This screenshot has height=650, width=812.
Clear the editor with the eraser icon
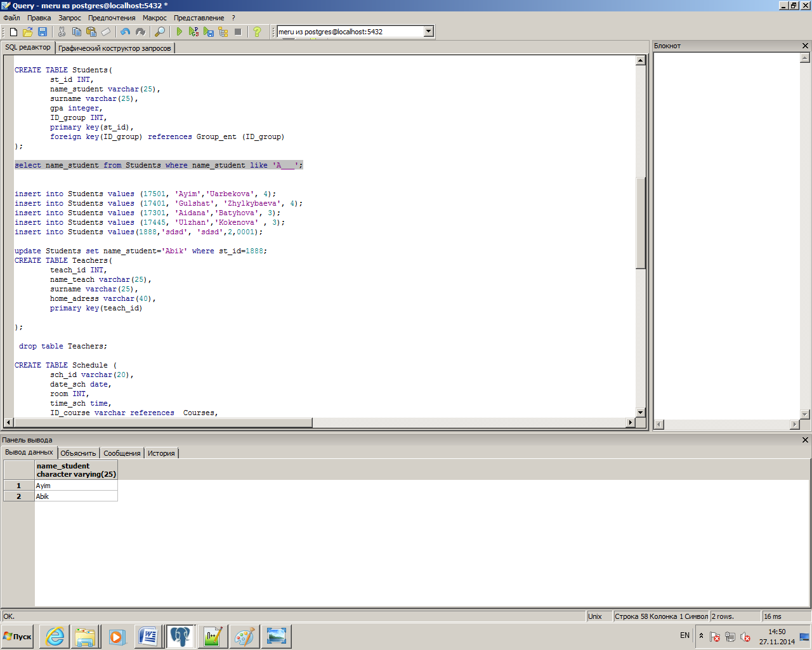pyautogui.click(x=106, y=32)
